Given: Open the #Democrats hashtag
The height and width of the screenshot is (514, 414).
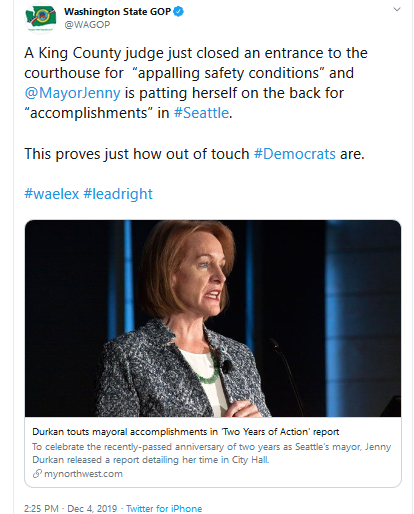Looking at the screenshot, I should (x=295, y=154).
